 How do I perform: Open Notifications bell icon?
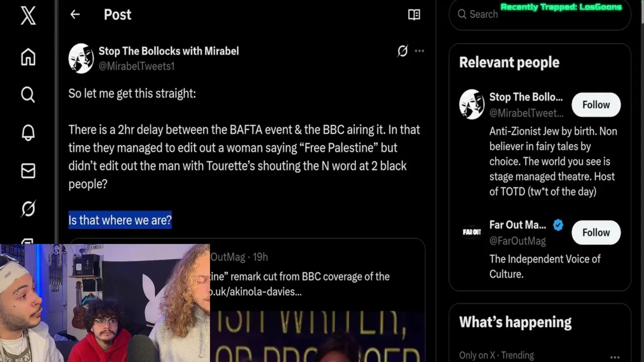click(x=28, y=133)
